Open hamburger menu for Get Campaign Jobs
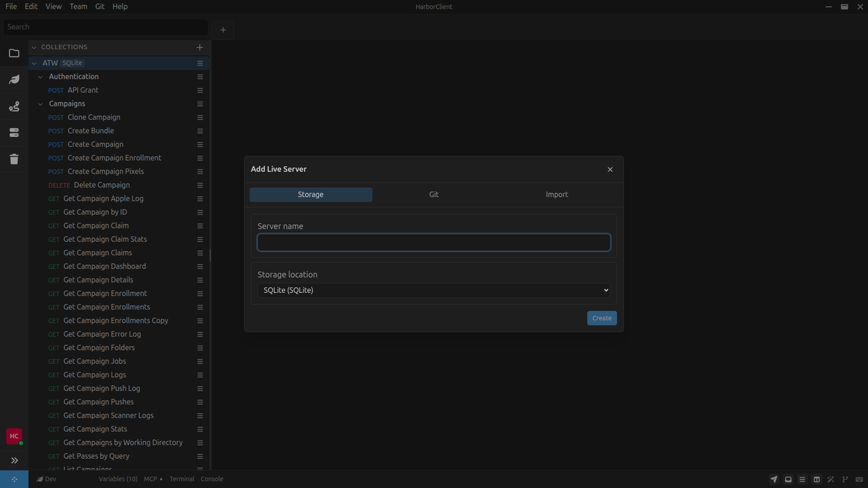This screenshot has height=488, width=868. 200,361
